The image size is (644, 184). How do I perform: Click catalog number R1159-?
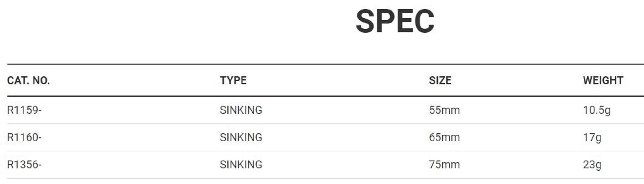click(x=24, y=110)
